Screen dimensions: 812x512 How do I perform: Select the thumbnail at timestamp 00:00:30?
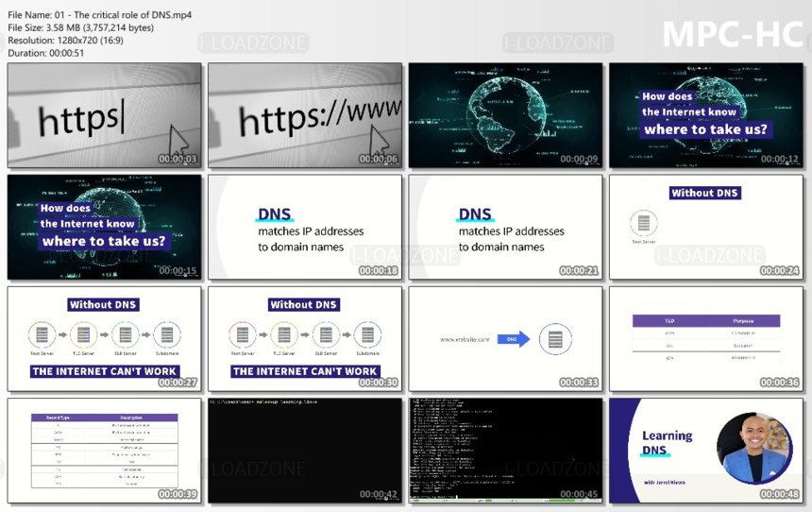point(305,339)
